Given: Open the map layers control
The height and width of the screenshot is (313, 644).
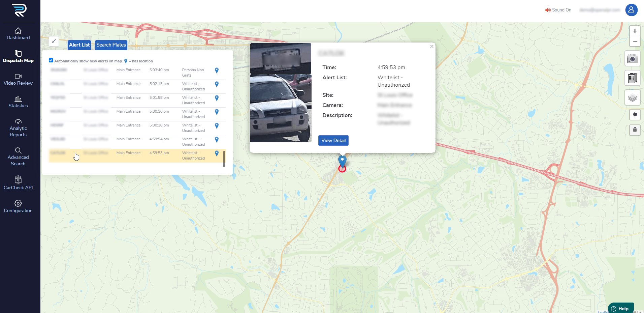Looking at the screenshot, I should pyautogui.click(x=632, y=98).
